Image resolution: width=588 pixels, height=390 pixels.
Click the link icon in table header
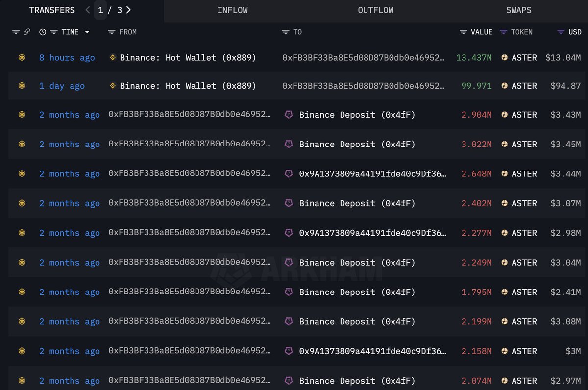coord(27,32)
